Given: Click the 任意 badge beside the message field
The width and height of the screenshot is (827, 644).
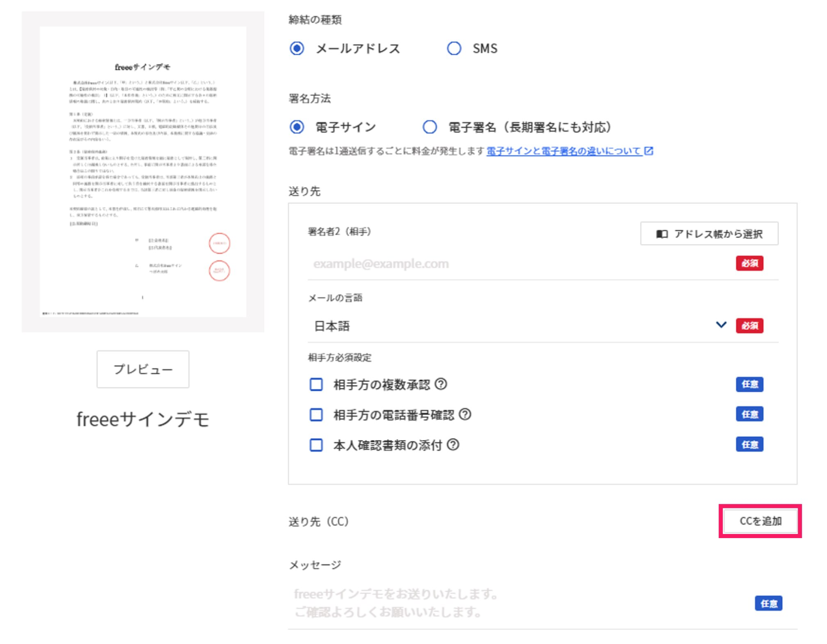Looking at the screenshot, I should pyautogui.click(x=769, y=603).
